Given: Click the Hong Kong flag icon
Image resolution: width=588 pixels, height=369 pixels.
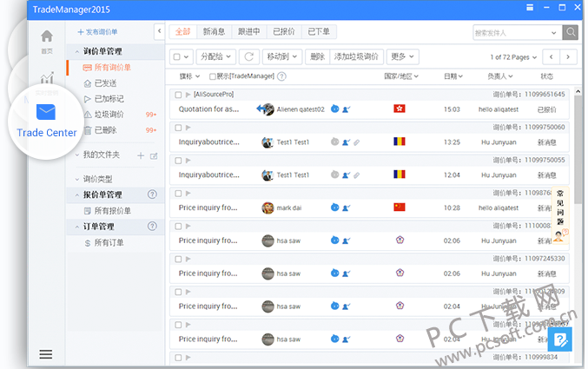Looking at the screenshot, I should pyautogui.click(x=400, y=109).
